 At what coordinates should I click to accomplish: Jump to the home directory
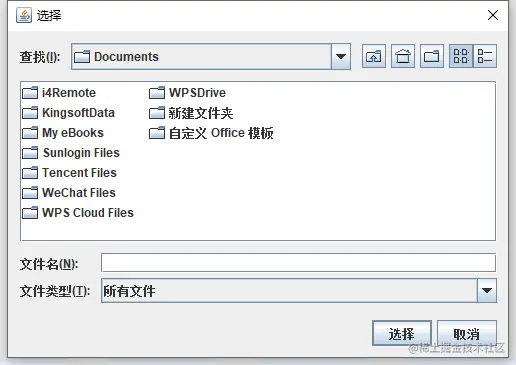click(403, 56)
